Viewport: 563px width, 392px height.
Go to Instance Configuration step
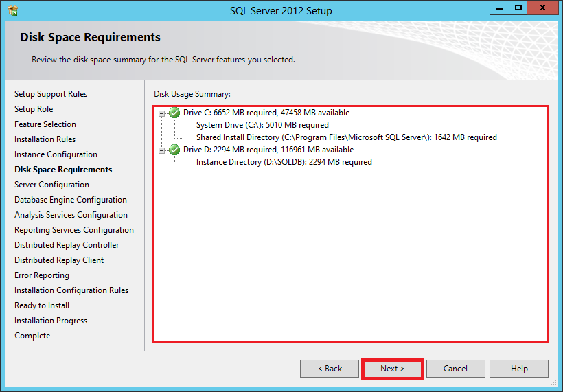(56, 154)
